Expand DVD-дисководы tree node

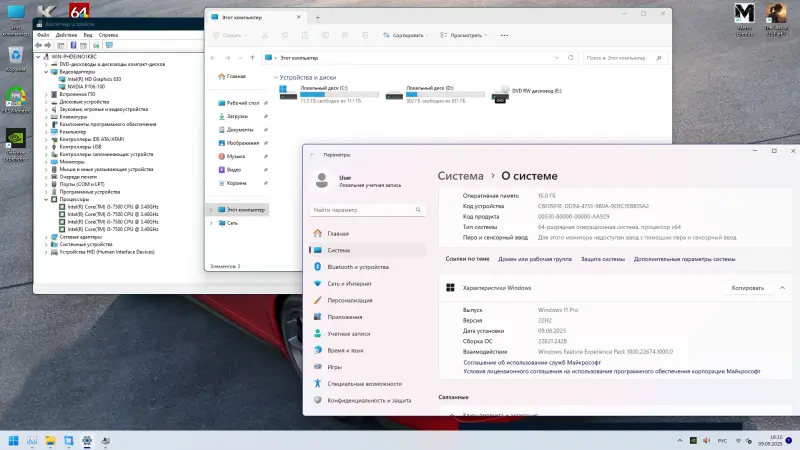[46, 64]
